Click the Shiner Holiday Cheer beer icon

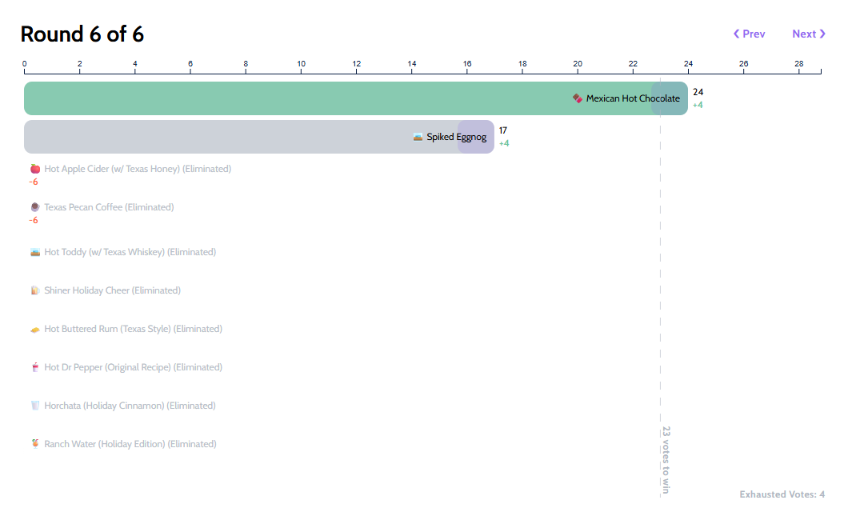coord(35,291)
